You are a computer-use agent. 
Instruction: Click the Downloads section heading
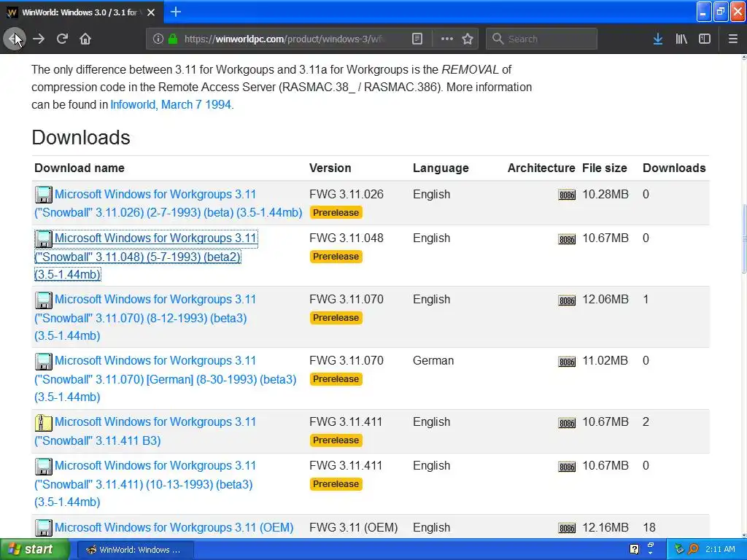click(x=80, y=138)
